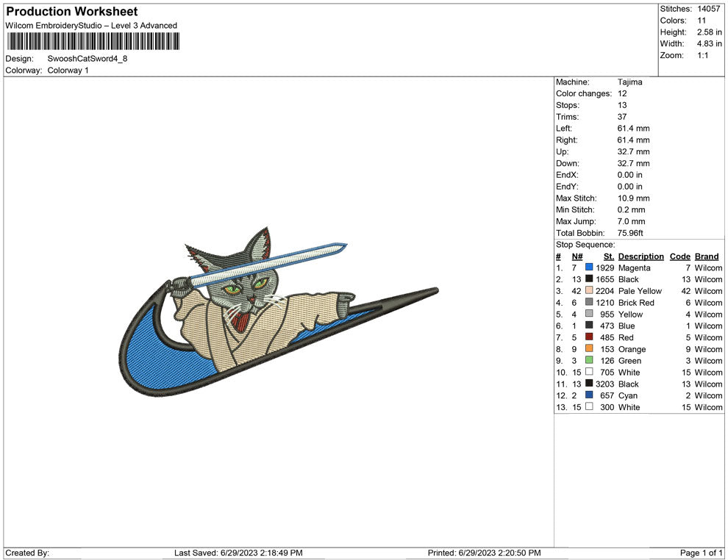
Task: Click the barcode under the worksheet title
Action: [x=93, y=41]
